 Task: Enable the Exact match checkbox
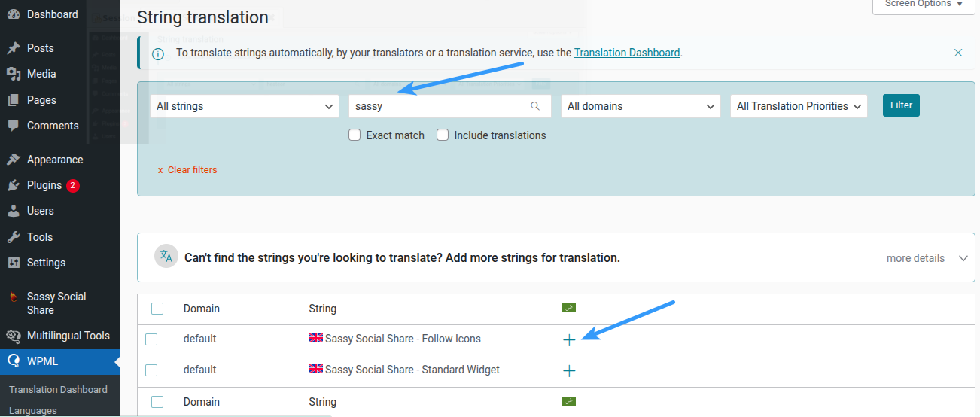355,135
